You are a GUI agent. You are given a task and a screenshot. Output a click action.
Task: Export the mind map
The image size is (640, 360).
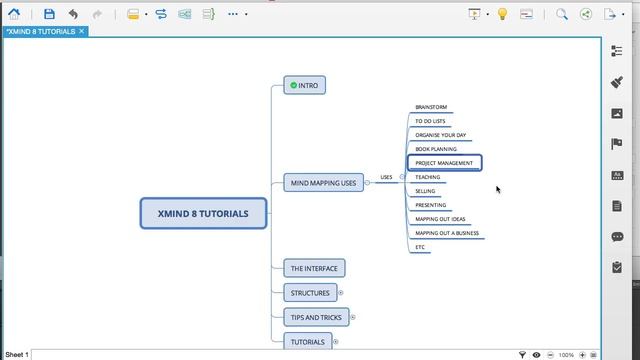pos(610,14)
